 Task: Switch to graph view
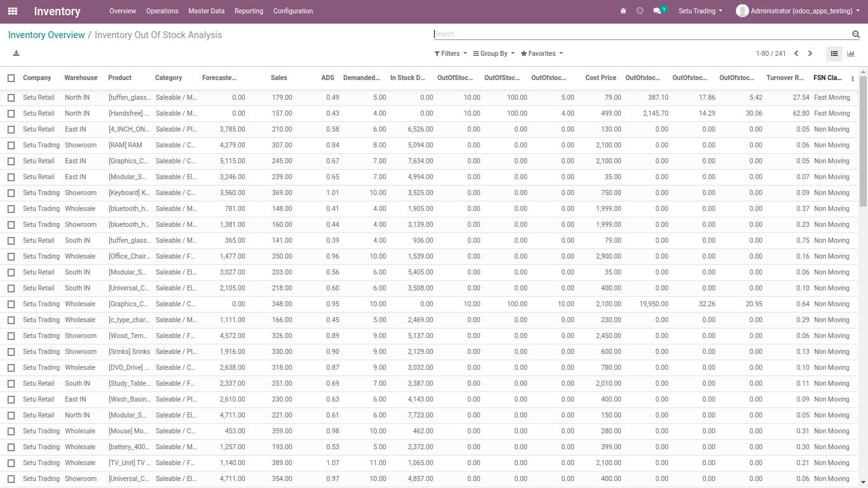pyautogui.click(x=851, y=53)
